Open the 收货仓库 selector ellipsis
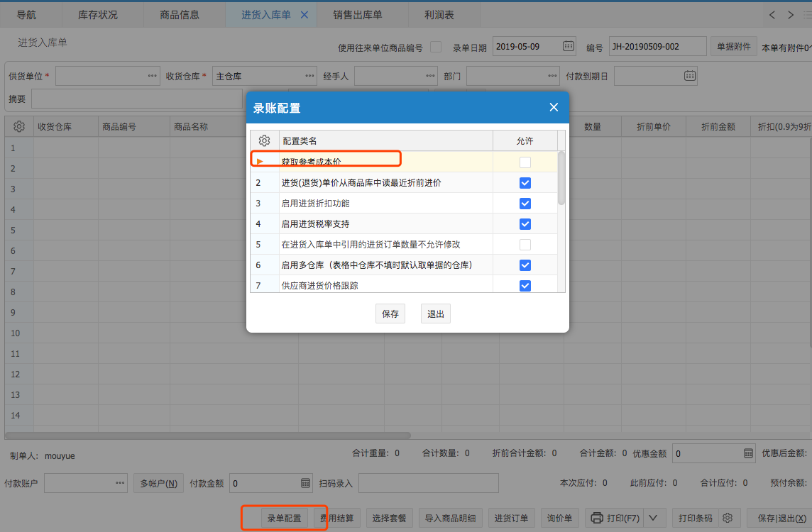This screenshot has height=532, width=812. pos(309,76)
